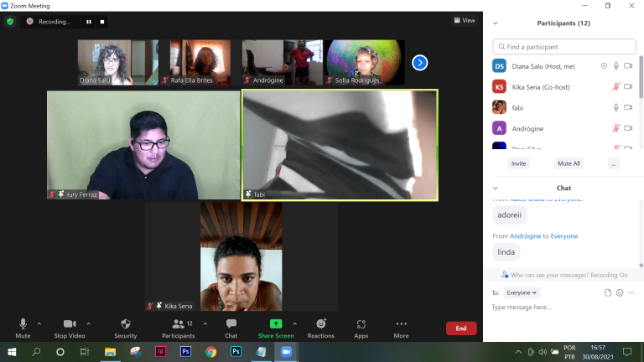Viewport: 644px width, 362px height.
Task: Mute the microphone
Action: (23, 328)
